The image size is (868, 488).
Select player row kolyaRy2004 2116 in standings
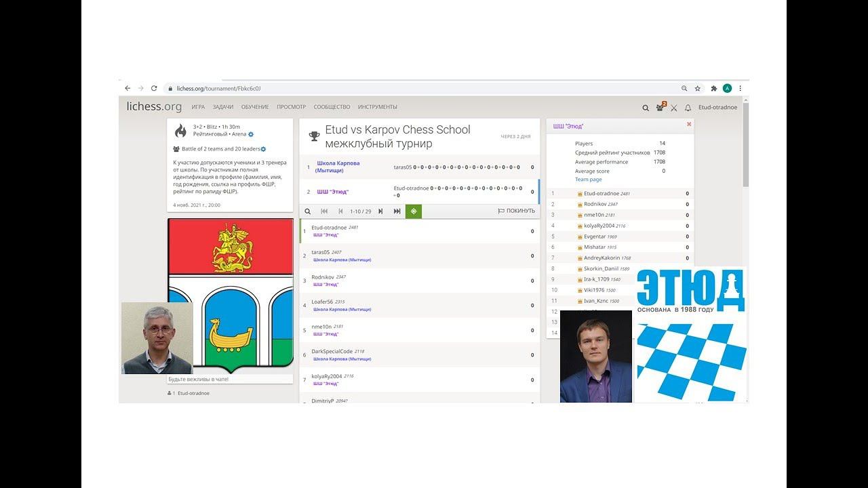tap(419, 380)
